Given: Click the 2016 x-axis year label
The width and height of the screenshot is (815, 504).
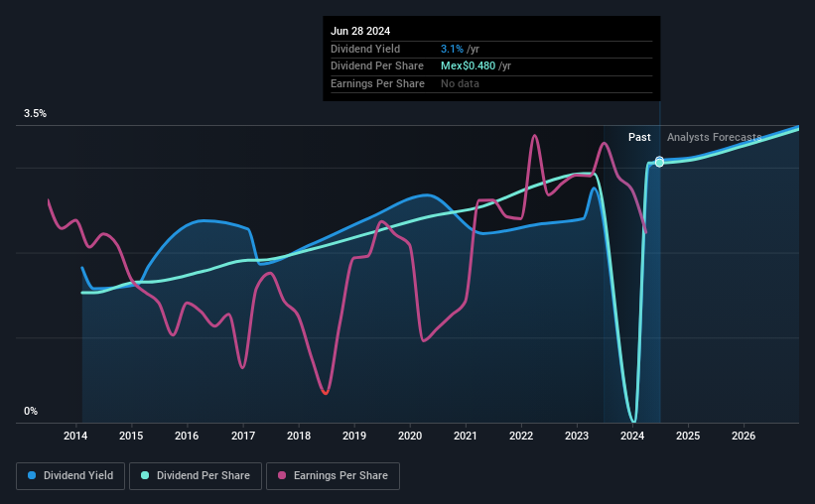Looking at the screenshot, I should pos(187,436).
